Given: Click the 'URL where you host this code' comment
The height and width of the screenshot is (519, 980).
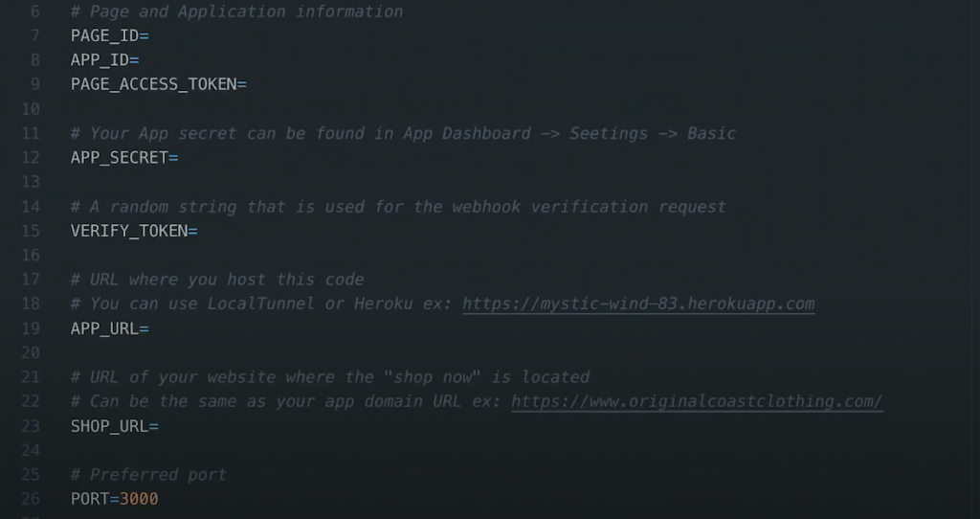Looking at the screenshot, I should [x=226, y=280].
